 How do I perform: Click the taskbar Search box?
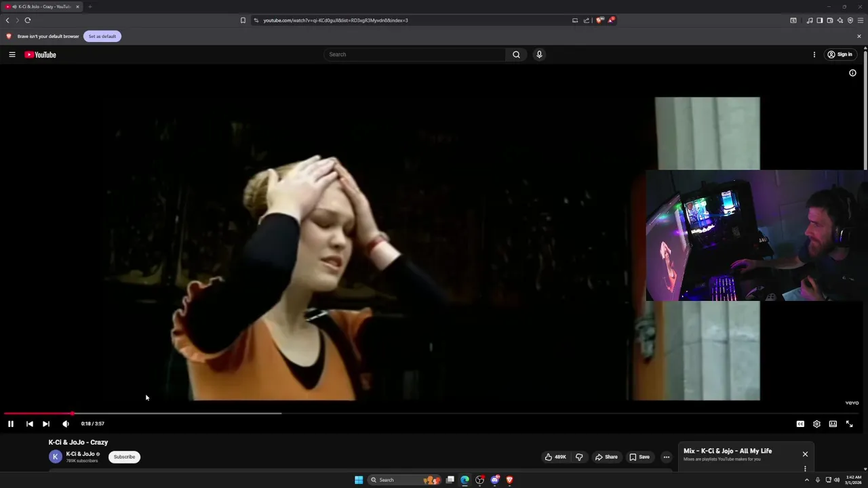[x=405, y=480]
